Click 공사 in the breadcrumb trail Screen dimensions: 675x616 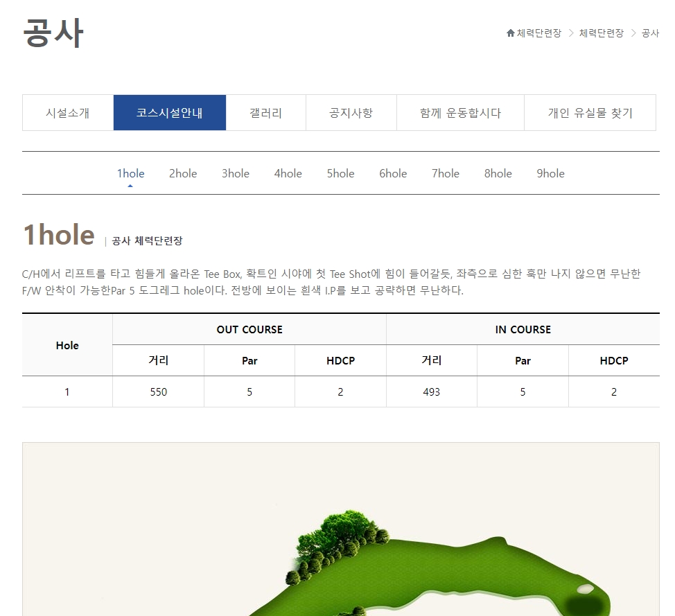tap(651, 33)
